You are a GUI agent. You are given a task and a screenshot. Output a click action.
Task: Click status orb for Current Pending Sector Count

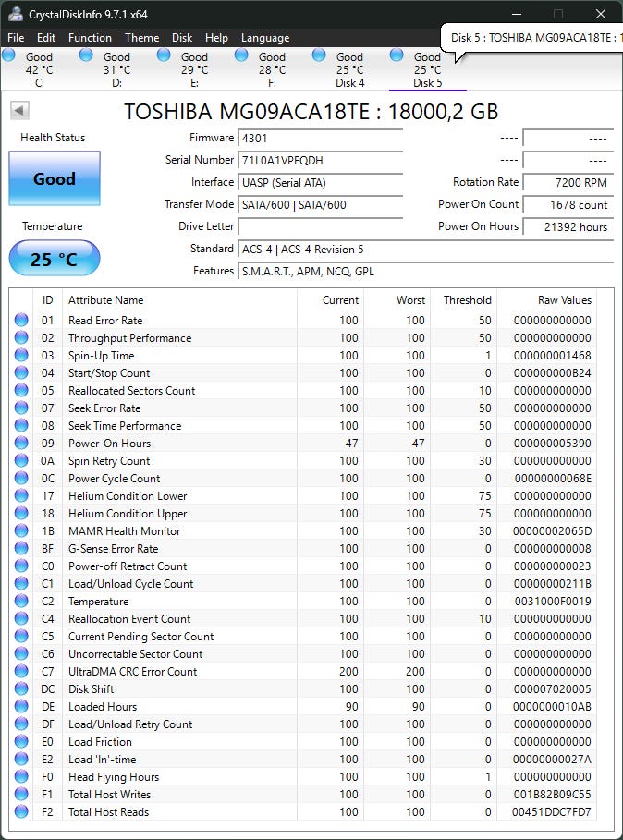[x=21, y=636]
